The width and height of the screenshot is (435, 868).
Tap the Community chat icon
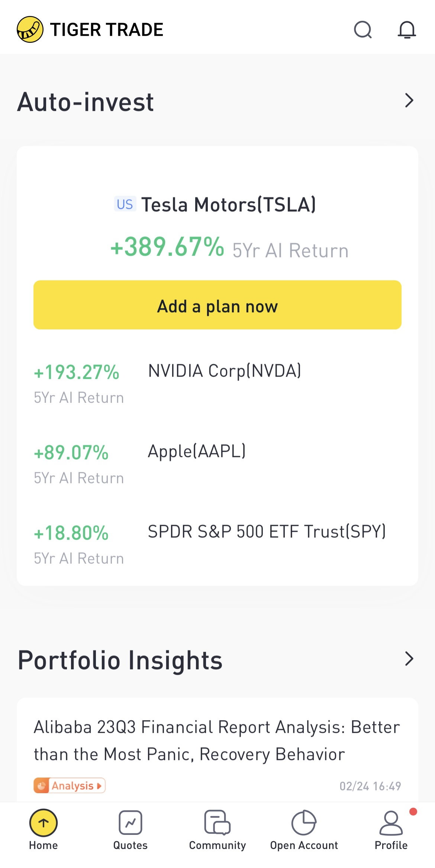click(217, 822)
